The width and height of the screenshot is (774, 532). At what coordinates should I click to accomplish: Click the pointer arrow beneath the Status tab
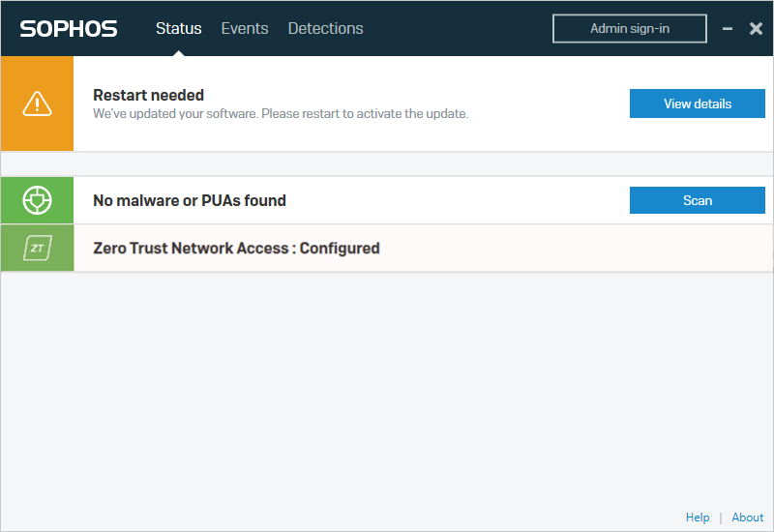tap(178, 51)
